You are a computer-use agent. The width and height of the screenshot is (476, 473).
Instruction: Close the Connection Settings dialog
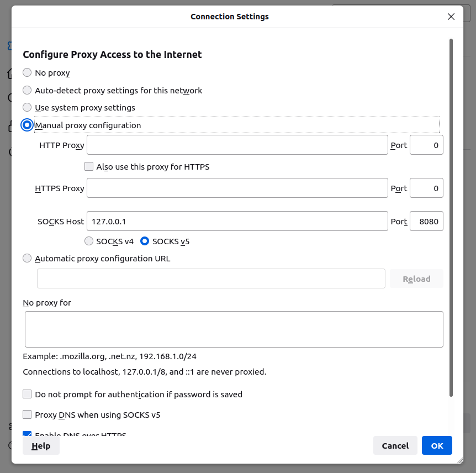pos(451,17)
